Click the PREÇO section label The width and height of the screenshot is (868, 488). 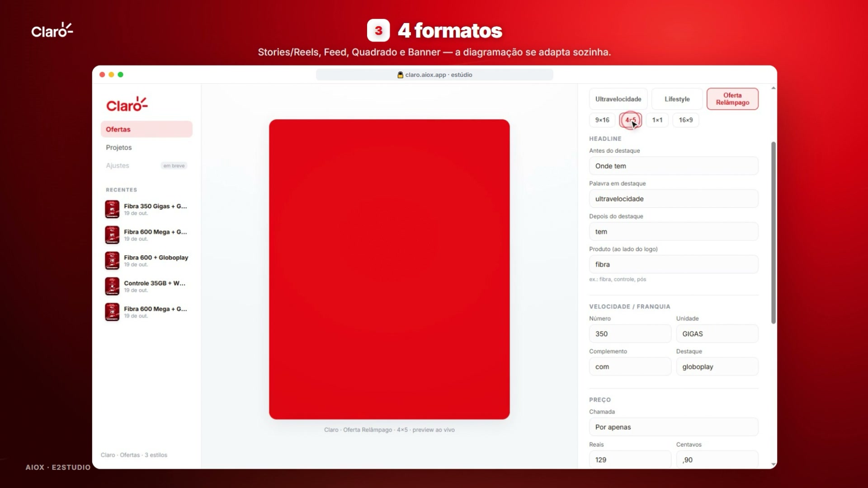pos(600,400)
